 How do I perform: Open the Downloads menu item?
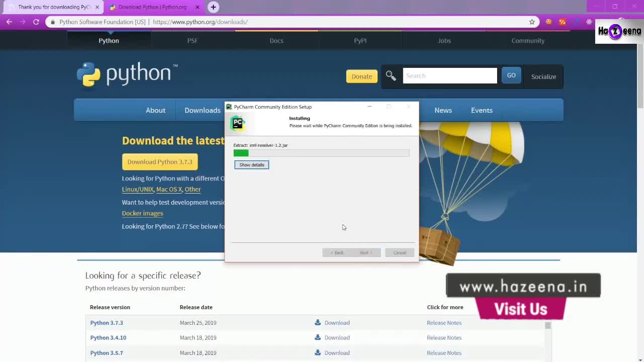pyautogui.click(x=202, y=110)
